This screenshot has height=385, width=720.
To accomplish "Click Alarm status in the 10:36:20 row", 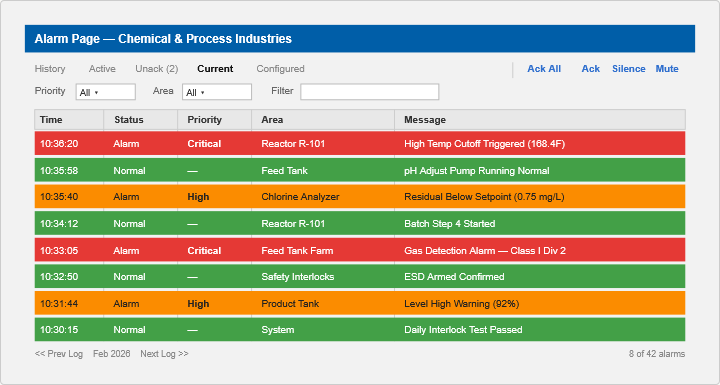I will [x=126, y=144].
